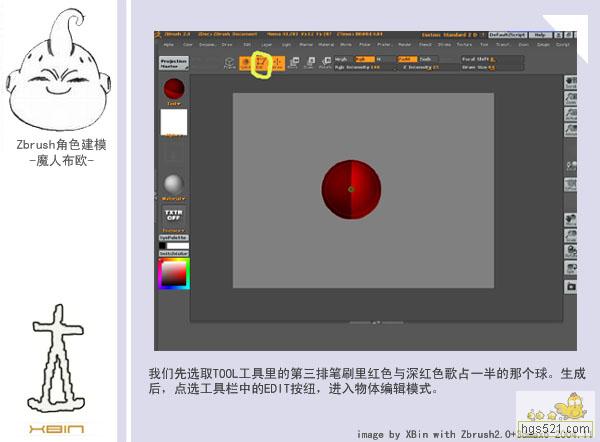
Task: Open the Color menu
Action: (188, 44)
